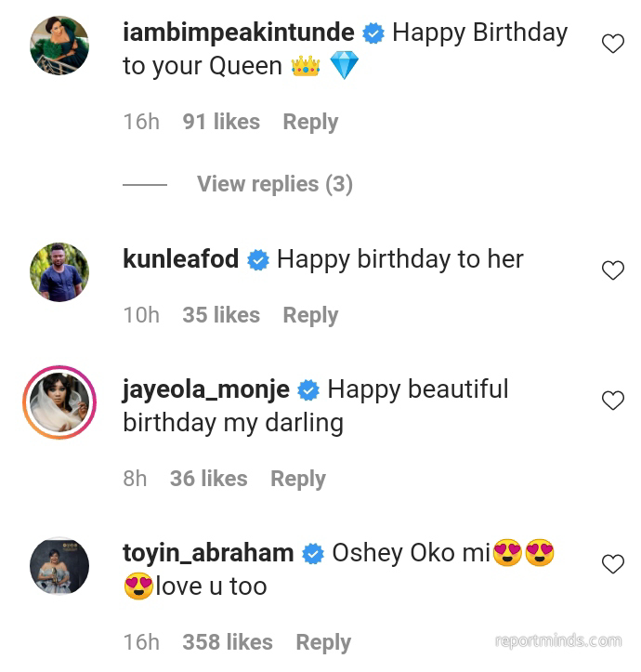Screen dimensions: 641x672
Task: Open iambimpeakintunde's profile picture
Action: click(59, 46)
